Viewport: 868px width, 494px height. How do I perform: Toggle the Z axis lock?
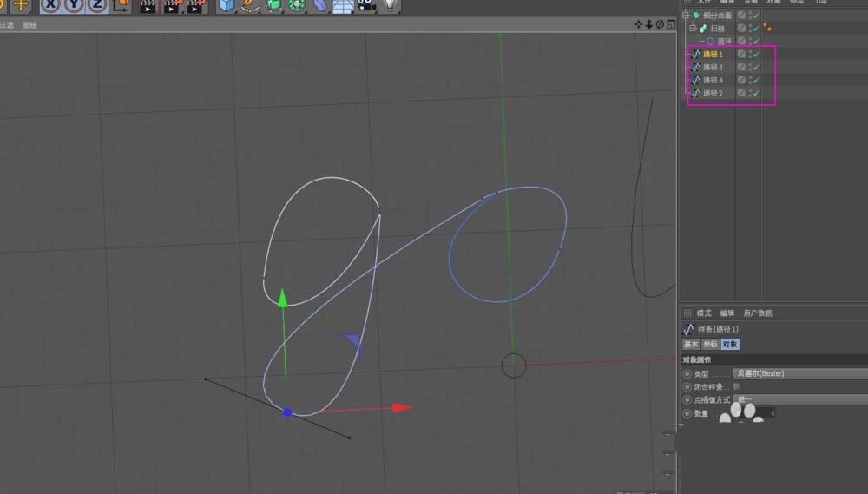point(97,5)
